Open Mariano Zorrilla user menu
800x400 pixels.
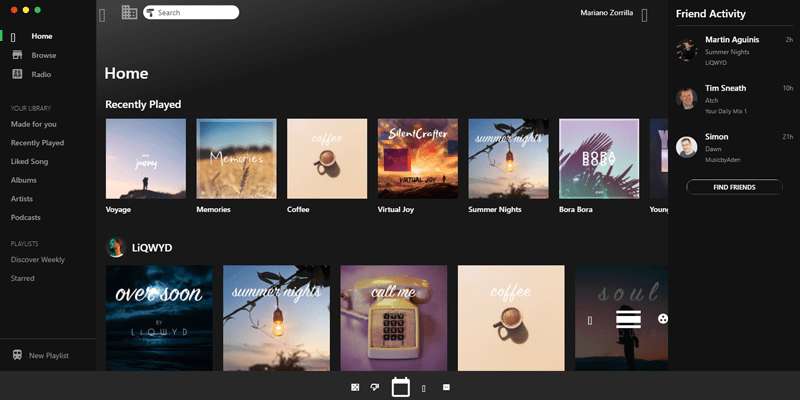pos(614,13)
